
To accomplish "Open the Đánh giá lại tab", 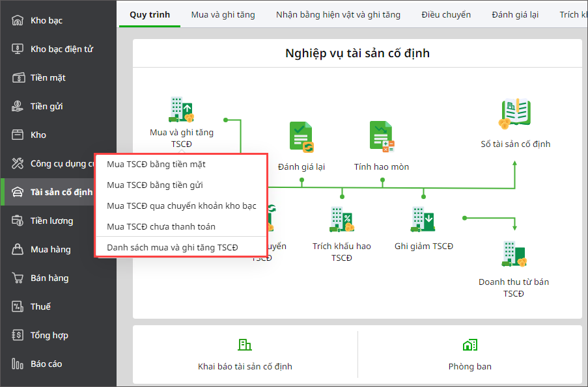I will point(515,14).
